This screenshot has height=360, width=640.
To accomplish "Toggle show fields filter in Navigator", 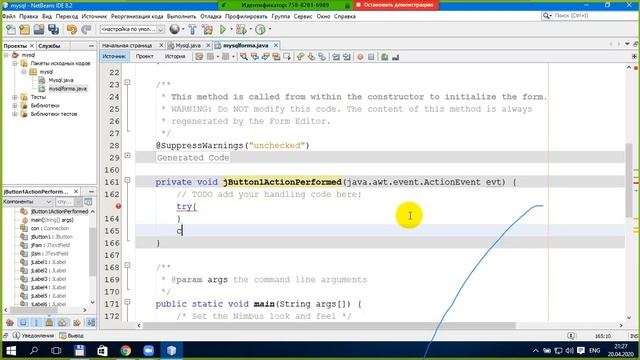I will click(23, 323).
